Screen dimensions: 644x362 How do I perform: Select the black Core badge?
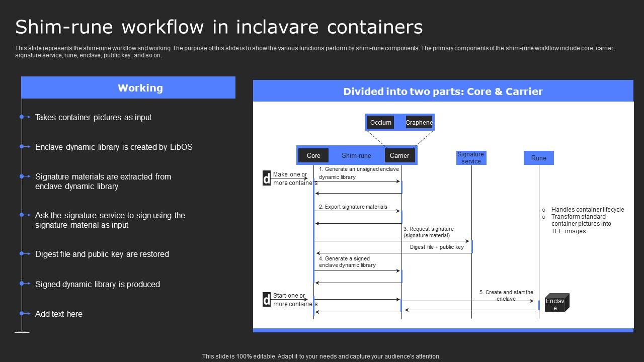[313, 155]
